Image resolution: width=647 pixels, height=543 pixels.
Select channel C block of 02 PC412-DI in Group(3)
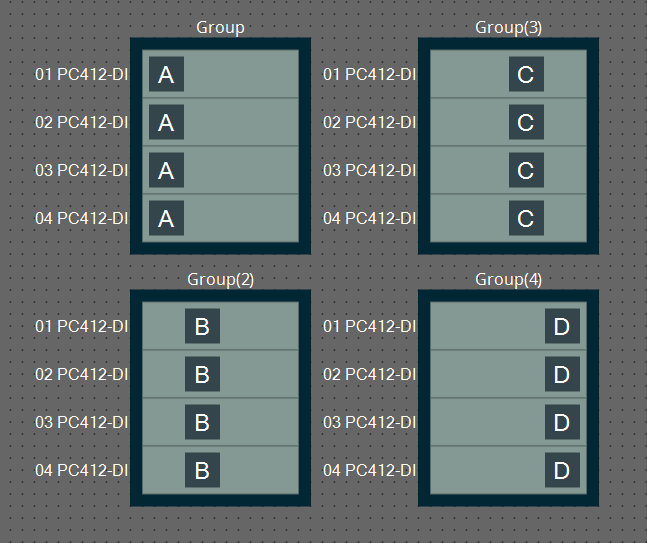(526, 122)
